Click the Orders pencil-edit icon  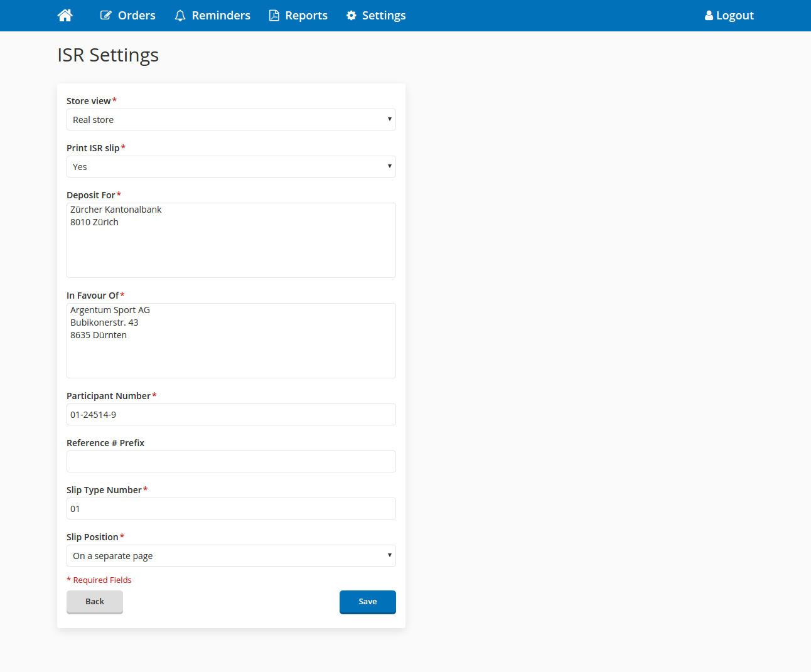point(106,16)
